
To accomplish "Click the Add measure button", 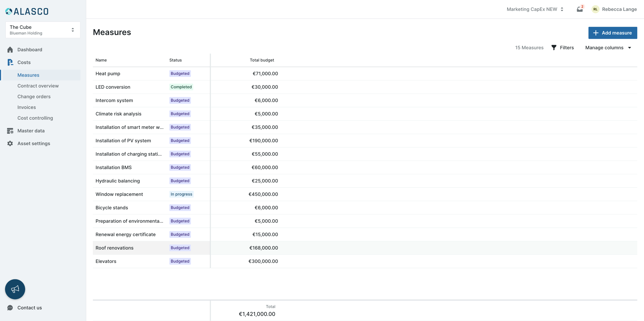I will tap(613, 33).
